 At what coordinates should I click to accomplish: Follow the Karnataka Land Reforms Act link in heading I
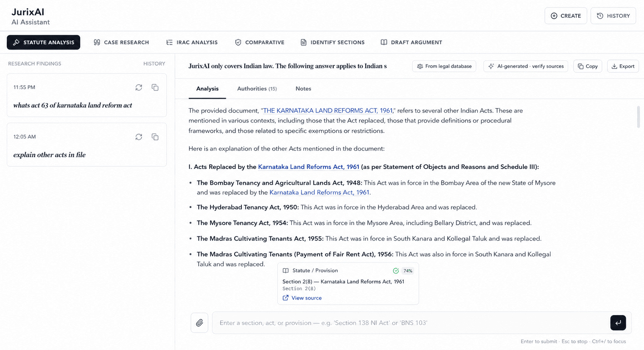coord(308,167)
